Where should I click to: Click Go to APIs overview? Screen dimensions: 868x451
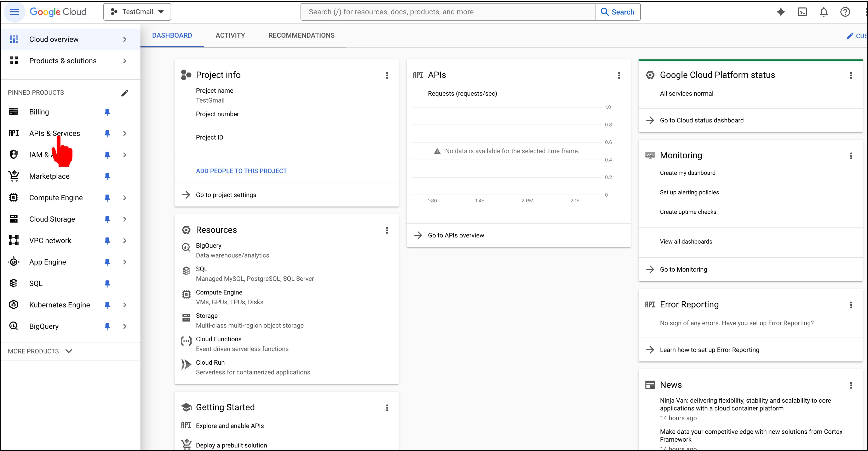456,235
